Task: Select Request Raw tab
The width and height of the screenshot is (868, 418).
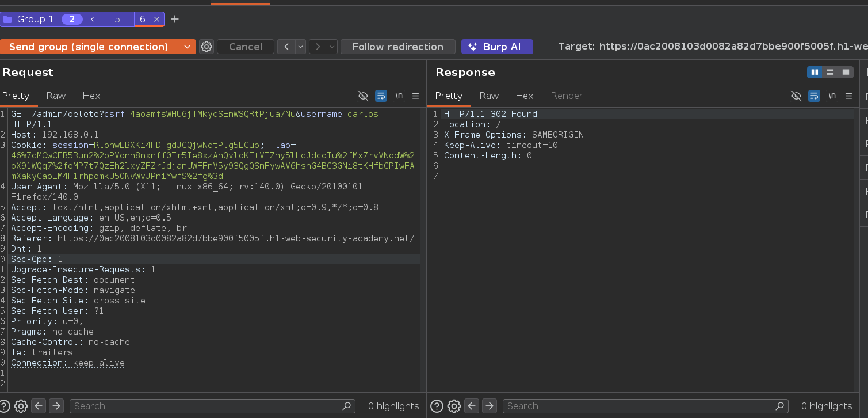Action: click(x=56, y=96)
